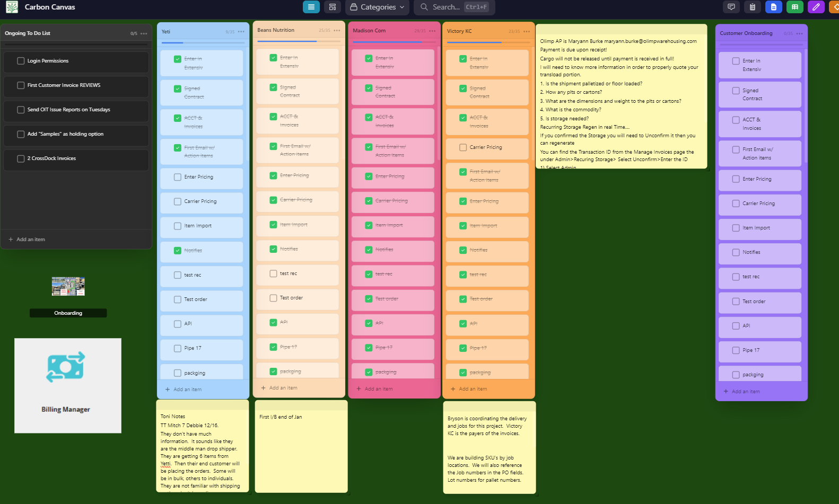This screenshot has width=839, height=504.
Task: Check Enter Pricing in Yeti list
Action: pos(178,177)
